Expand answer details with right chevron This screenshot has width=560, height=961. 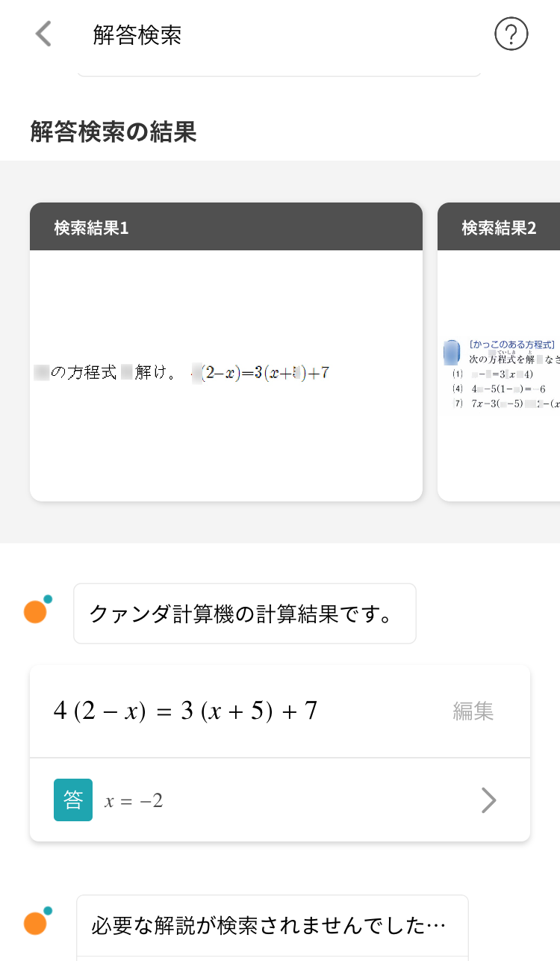coord(488,800)
